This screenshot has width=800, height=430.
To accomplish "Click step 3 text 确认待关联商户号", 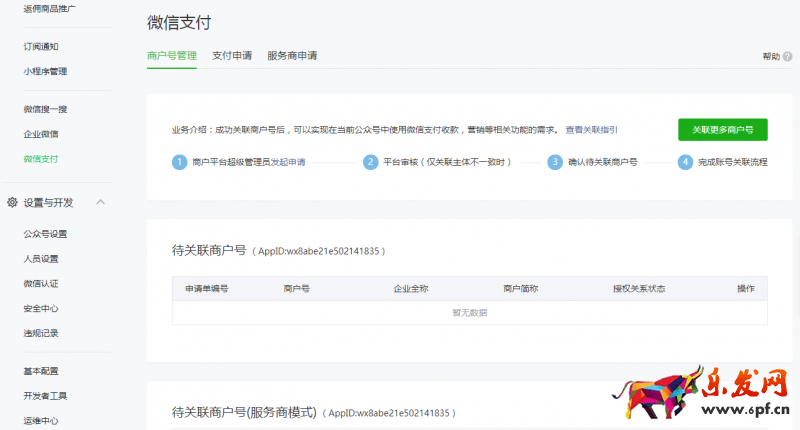I will (x=603, y=162).
